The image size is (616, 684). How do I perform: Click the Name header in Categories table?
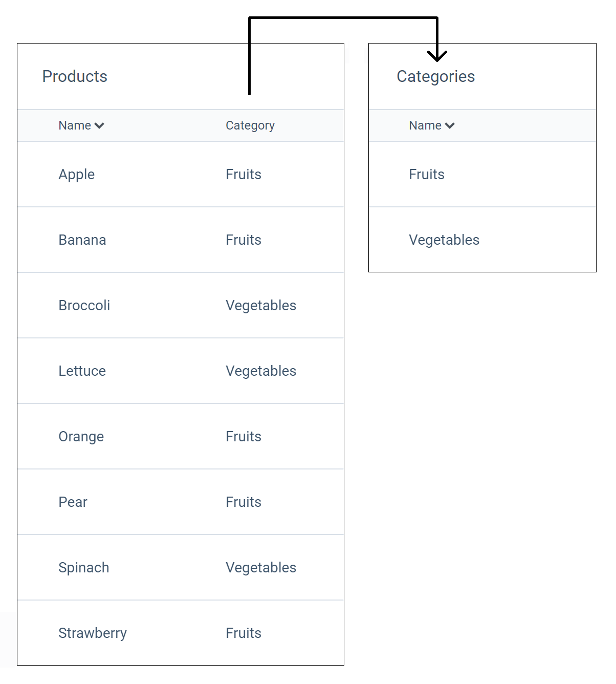pyautogui.click(x=425, y=125)
